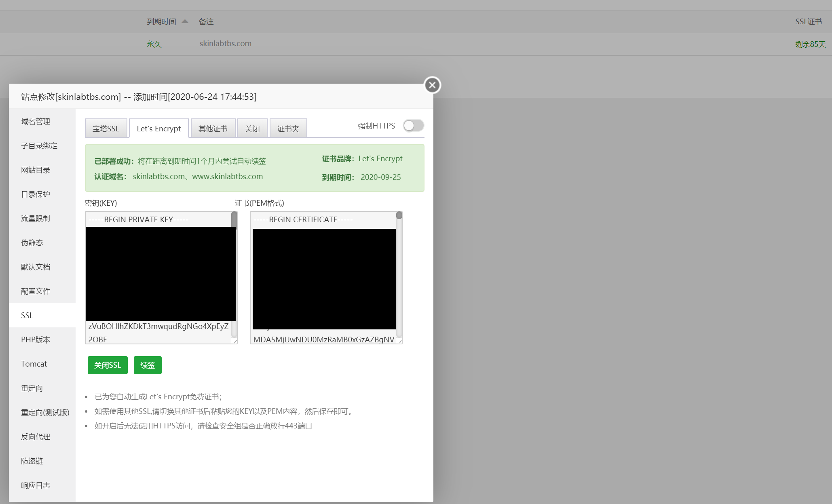Click the skinlabtbs.com remark in table
This screenshot has width=832, height=504.
click(x=226, y=44)
